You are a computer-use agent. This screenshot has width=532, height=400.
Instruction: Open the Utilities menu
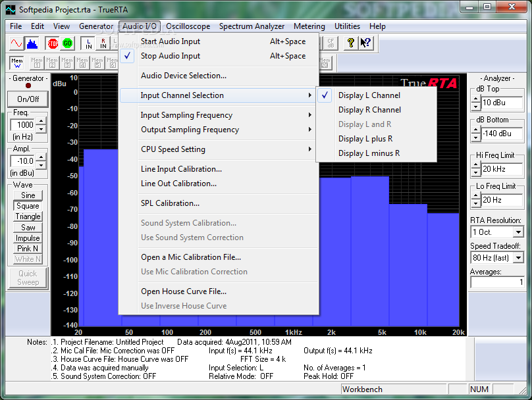[x=347, y=26]
